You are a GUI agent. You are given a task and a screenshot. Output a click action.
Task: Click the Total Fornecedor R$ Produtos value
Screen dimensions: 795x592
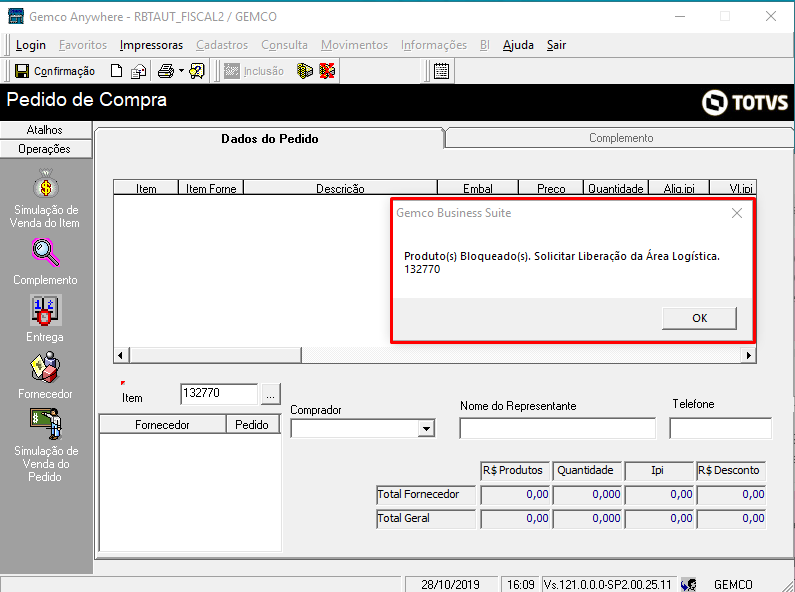(516, 494)
